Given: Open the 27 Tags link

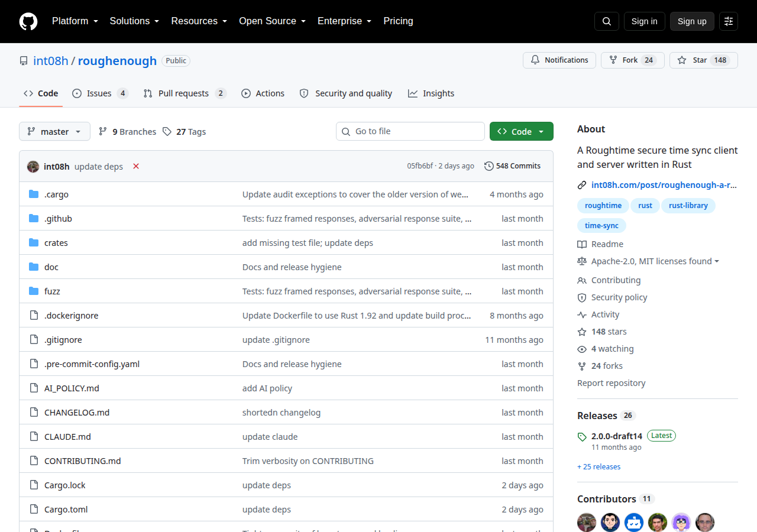Looking at the screenshot, I should tap(185, 132).
